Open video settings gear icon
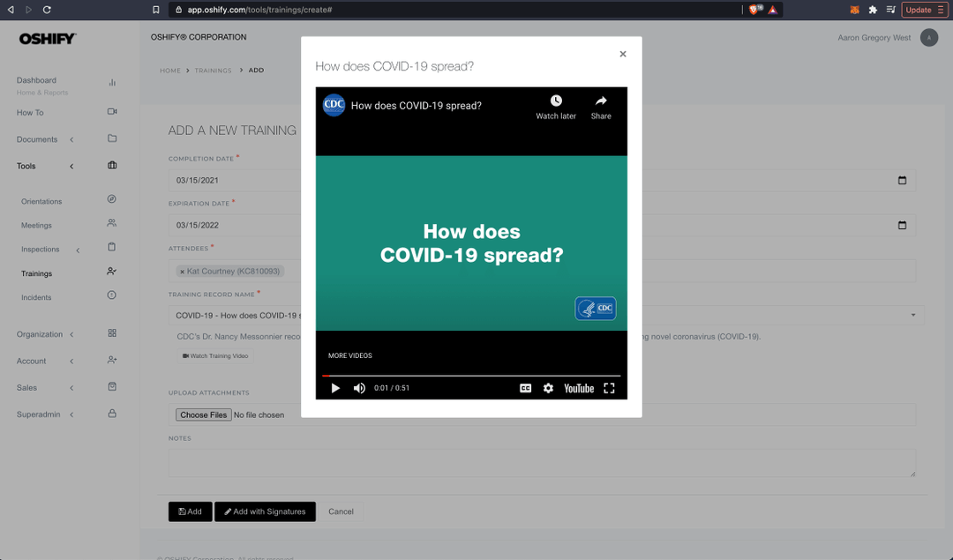The width and height of the screenshot is (953, 560). tap(548, 388)
